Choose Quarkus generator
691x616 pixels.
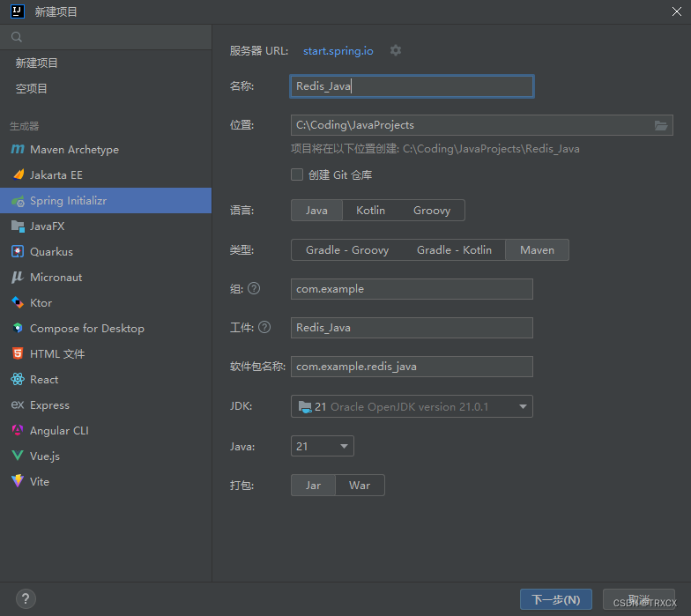(x=106, y=252)
